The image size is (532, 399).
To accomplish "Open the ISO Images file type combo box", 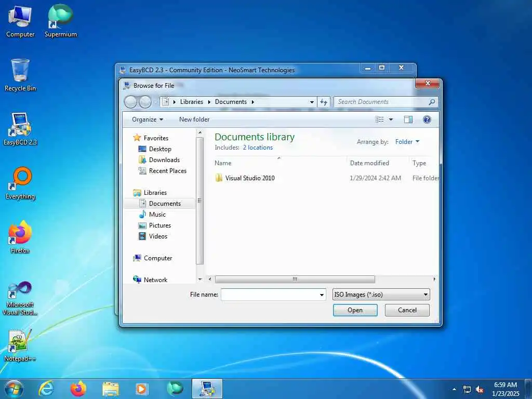I will pyautogui.click(x=381, y=295).
